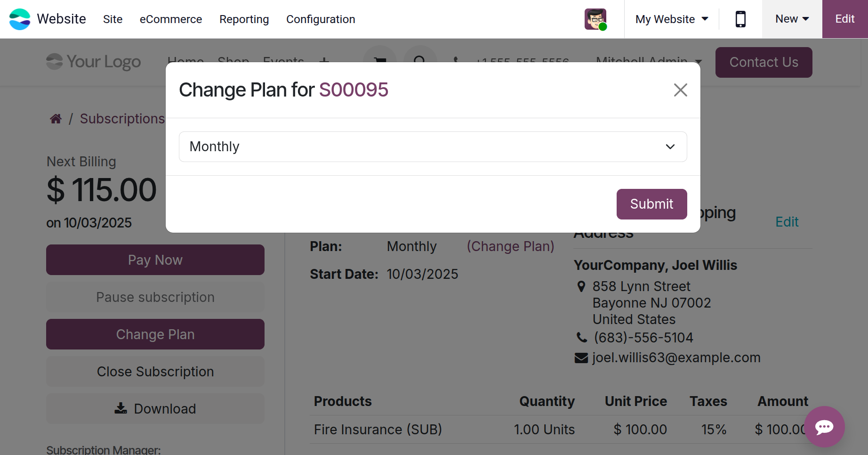Open the live chat bubble button
This screenshot has height=455, width=868.
pos(824,427)
